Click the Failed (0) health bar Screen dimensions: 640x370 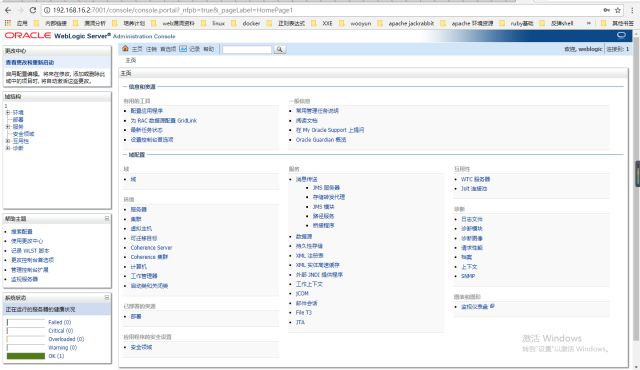26,322
